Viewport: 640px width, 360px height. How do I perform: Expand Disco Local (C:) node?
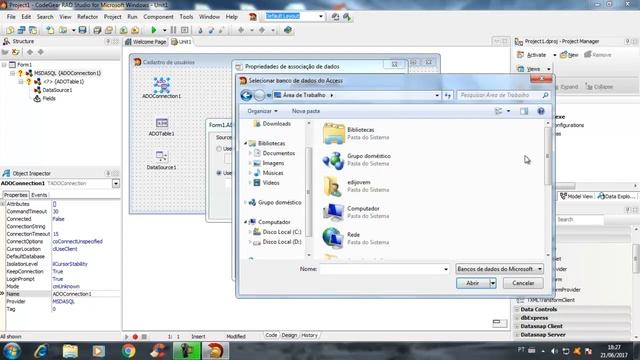click(x=250, y=232)
